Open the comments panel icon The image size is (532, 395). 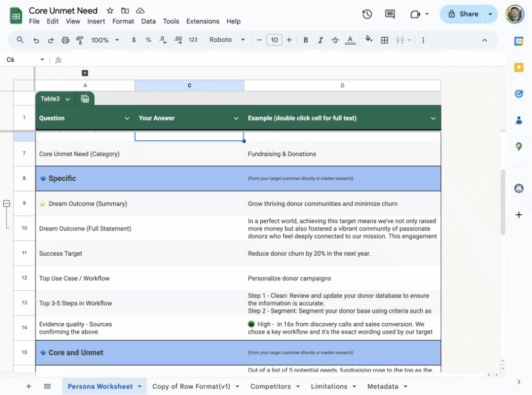[390, 14]
